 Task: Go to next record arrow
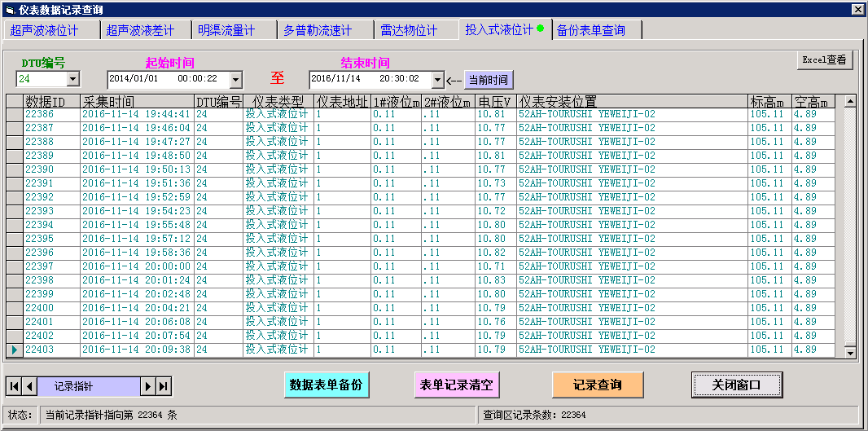pyautogui.click(x=148, y=386)
